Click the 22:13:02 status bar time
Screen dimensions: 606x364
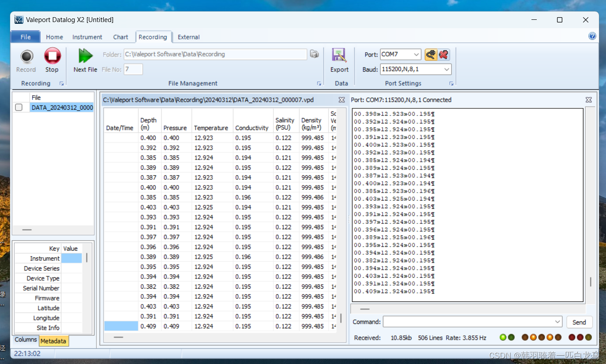coord(27,353)
